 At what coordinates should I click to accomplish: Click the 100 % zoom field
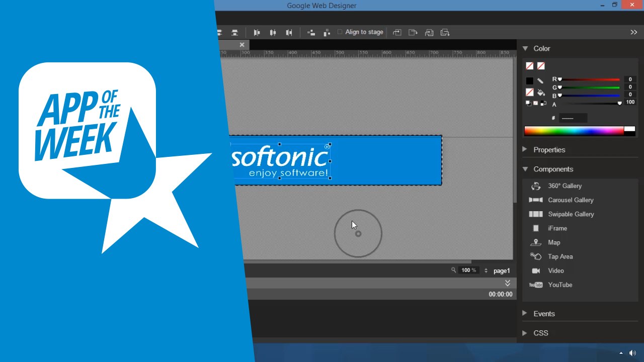(x=469, y=270)
